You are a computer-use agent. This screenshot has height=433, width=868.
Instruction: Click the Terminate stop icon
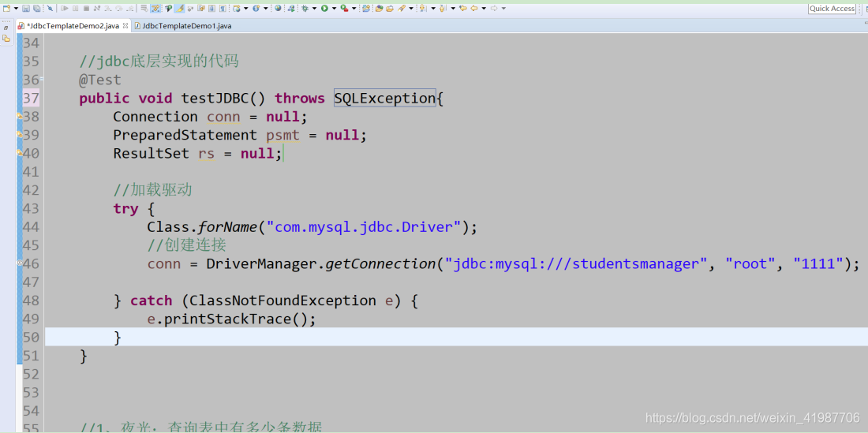coord(86,9)
